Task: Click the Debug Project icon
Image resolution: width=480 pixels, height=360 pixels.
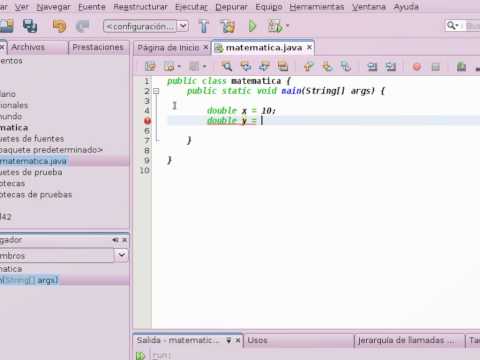Action: (x=275, y=26)
